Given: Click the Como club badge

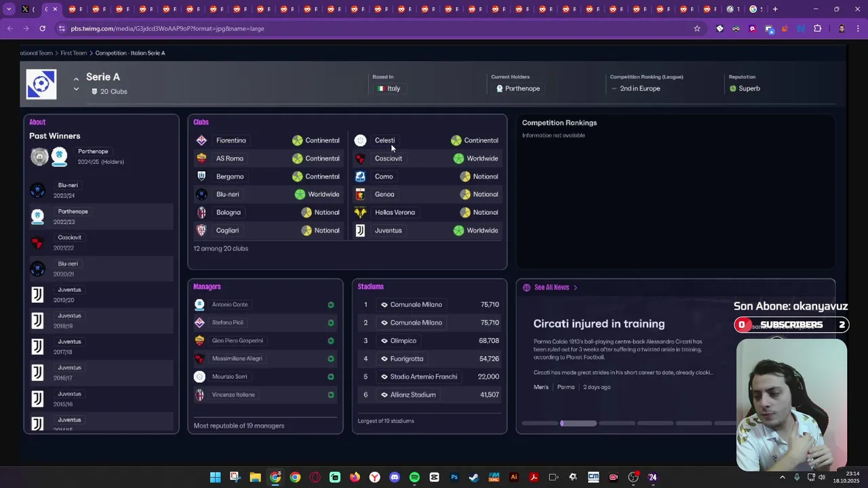Looking at the screenshot, I should pyautogui.click(x=360, y=176).
